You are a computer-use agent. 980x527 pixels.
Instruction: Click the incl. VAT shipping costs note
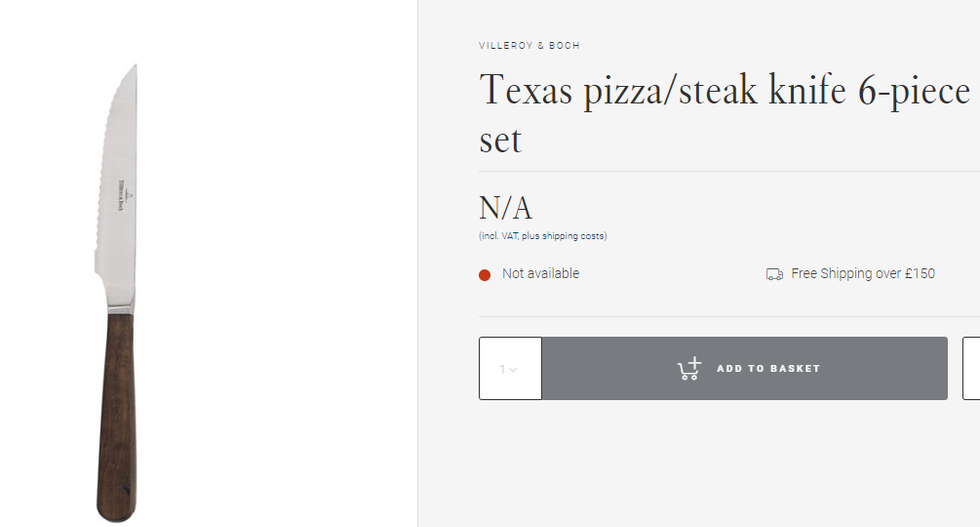[x=542, y=236]
